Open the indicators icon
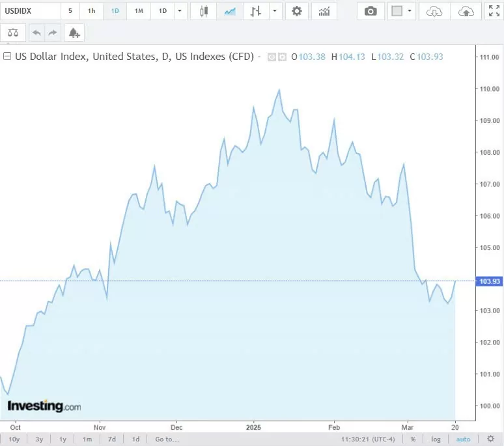The height and width of the screenshot is (446, 504). click(324, 11)
